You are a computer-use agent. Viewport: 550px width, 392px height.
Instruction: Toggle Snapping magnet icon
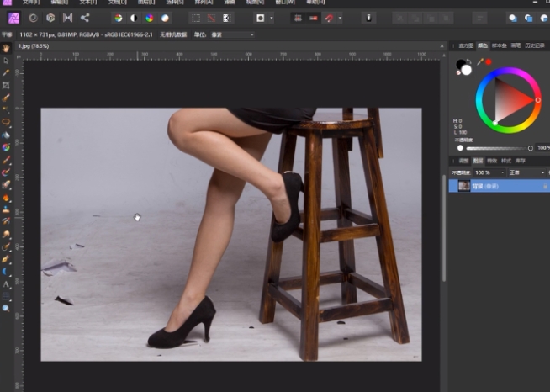pos(329,19)
